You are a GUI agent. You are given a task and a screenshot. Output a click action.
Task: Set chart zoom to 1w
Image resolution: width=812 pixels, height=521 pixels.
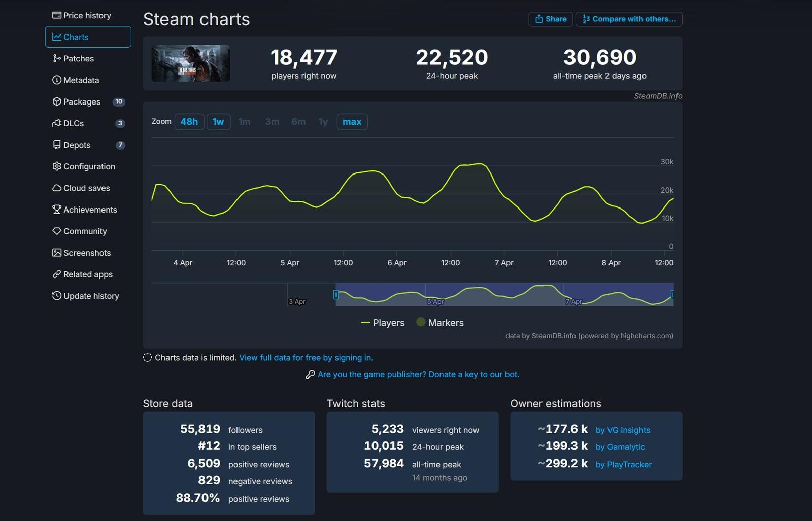[218, 122]
